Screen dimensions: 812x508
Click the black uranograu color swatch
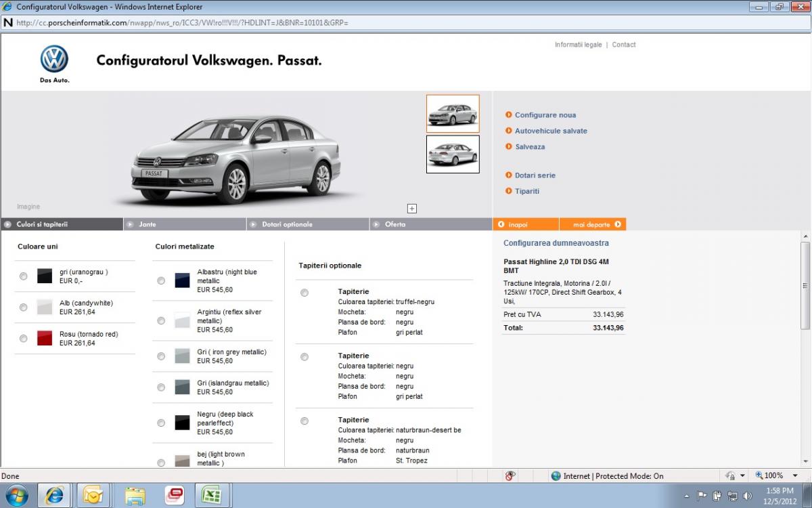[45, 276]
